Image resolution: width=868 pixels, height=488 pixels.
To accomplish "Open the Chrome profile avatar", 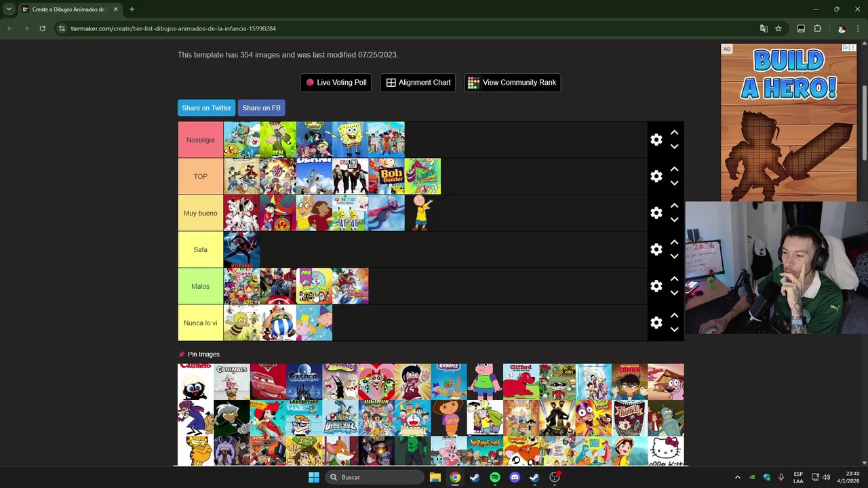I will tap(842, 28).
